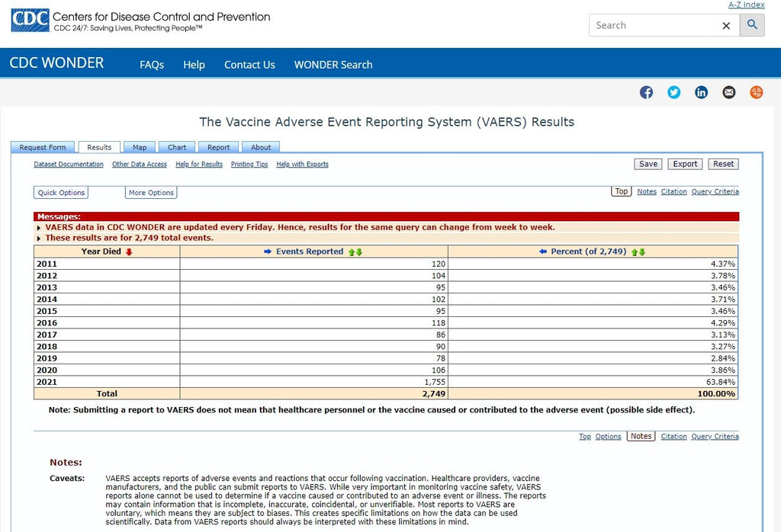Share results via LinkedIn icon
Image resolution: width=781 pixels, height=532 pixels.
[x=701, y=92]
